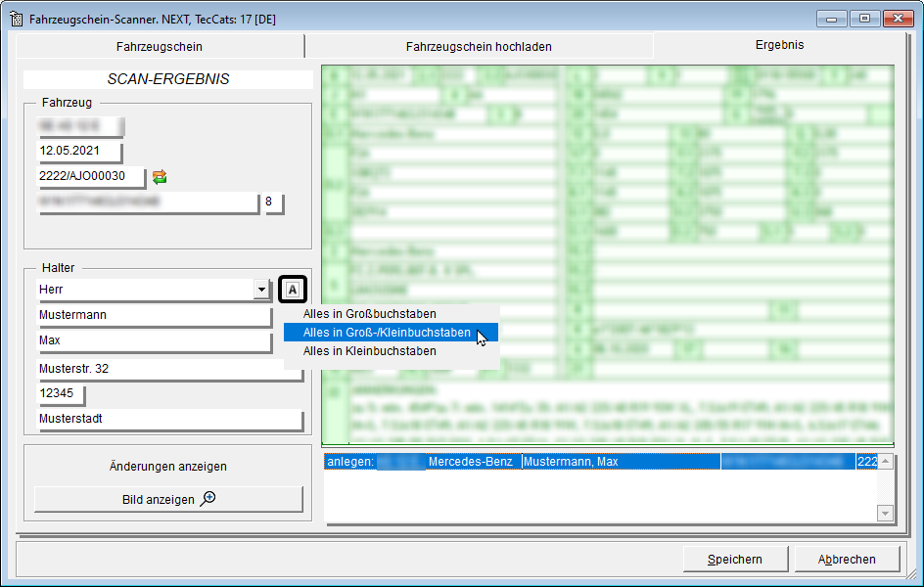Click the small field containing 8
Screen dimensions: 924x587
coord(273,202)
